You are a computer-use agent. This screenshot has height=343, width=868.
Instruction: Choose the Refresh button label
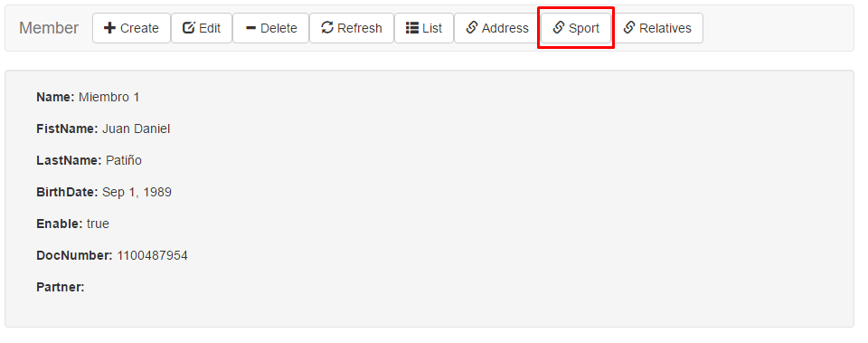pyautogui.click(x=360, y=28)
